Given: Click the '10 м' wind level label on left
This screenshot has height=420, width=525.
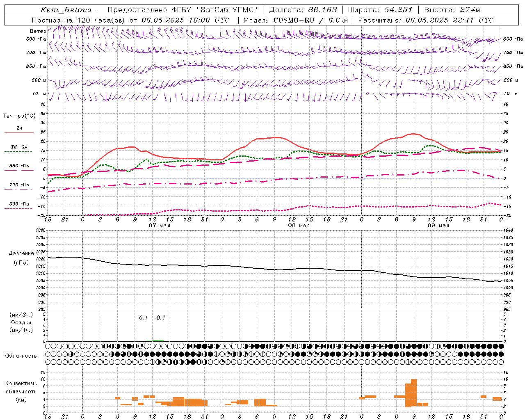Looking at the screenshot, I should (x=39, y=94).
